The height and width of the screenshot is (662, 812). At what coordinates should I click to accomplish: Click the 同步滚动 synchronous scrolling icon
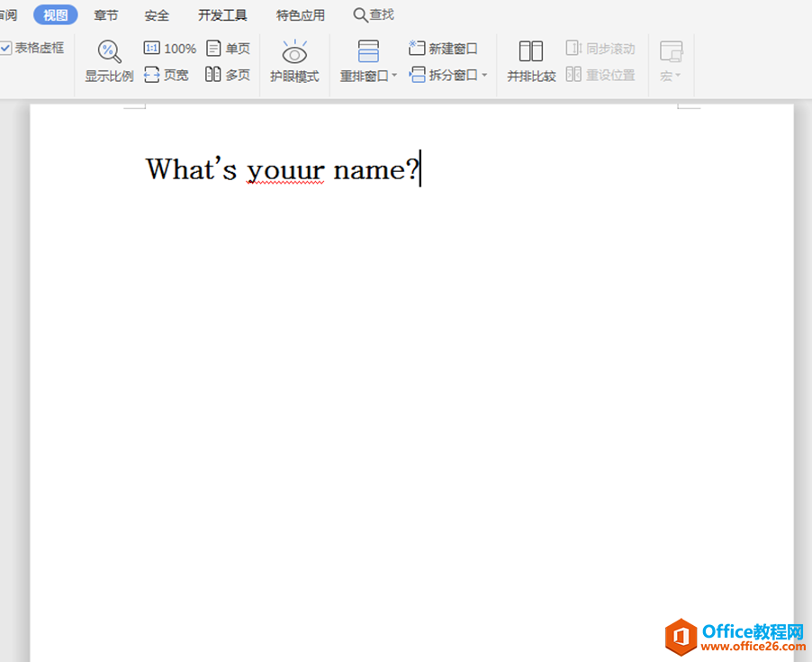coord(573,48)
